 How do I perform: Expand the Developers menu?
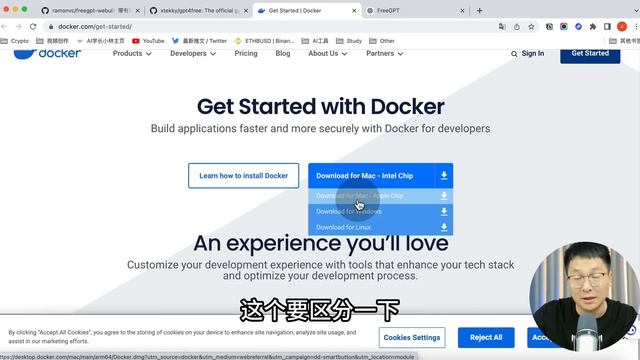(x=193, y=53)
